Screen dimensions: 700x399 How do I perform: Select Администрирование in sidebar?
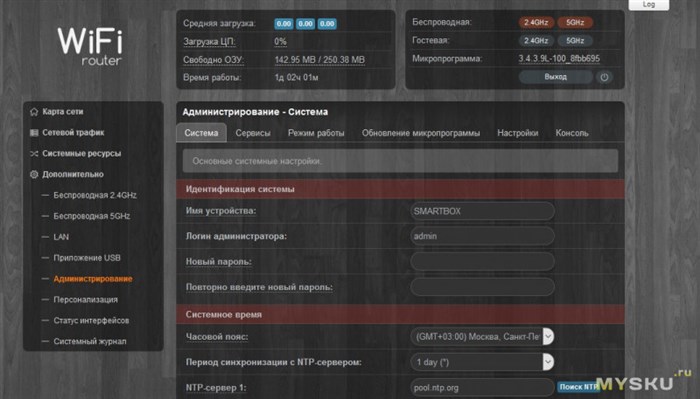point(93,279)
